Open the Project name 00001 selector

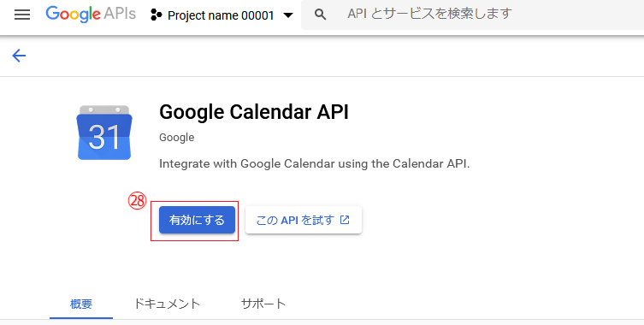(x=222, y=15)
